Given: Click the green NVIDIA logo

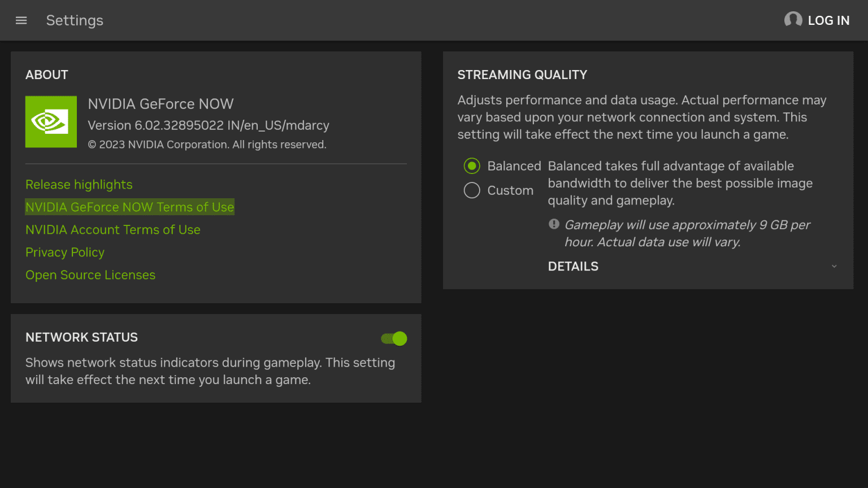Looking at the screenshot, I should 51,121.
